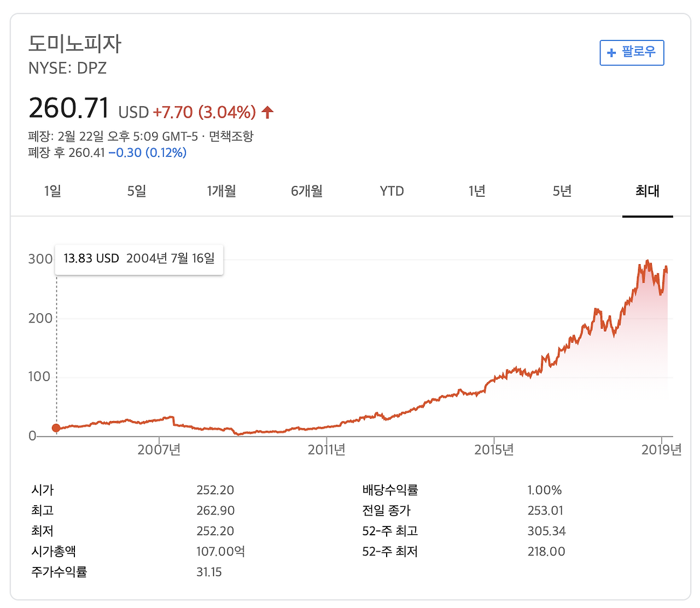
Task: Click the plus icon inside the 팔로우 button
Action: tap(611, 52)
